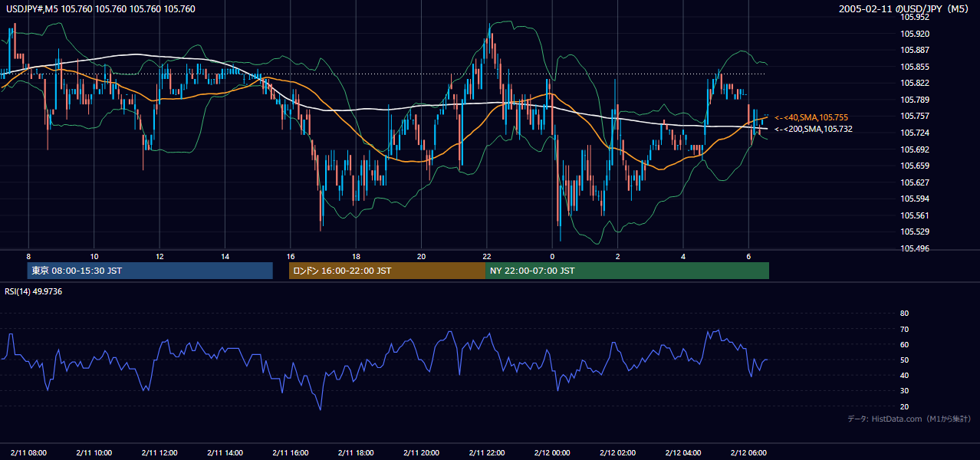Click price level 105.627 on the axis
This screenshot has width=980, height=460.
(916, 182)
